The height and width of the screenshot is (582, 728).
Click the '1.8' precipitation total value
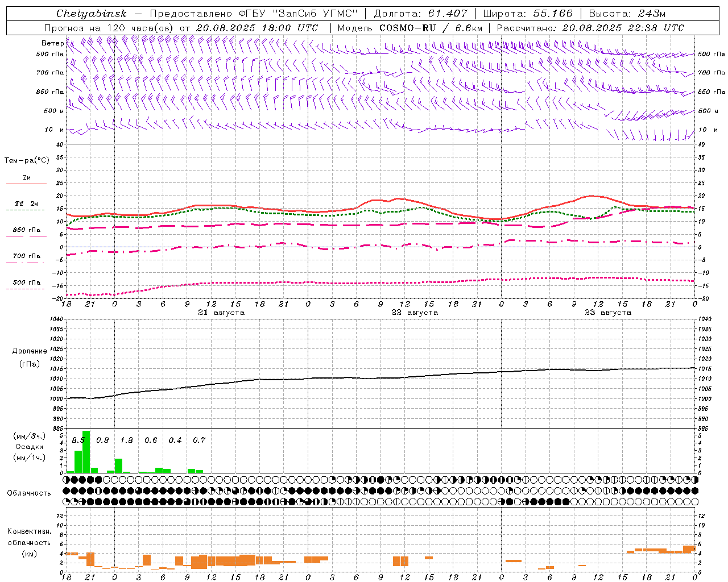pyautogui.click(x=126, y=440)
